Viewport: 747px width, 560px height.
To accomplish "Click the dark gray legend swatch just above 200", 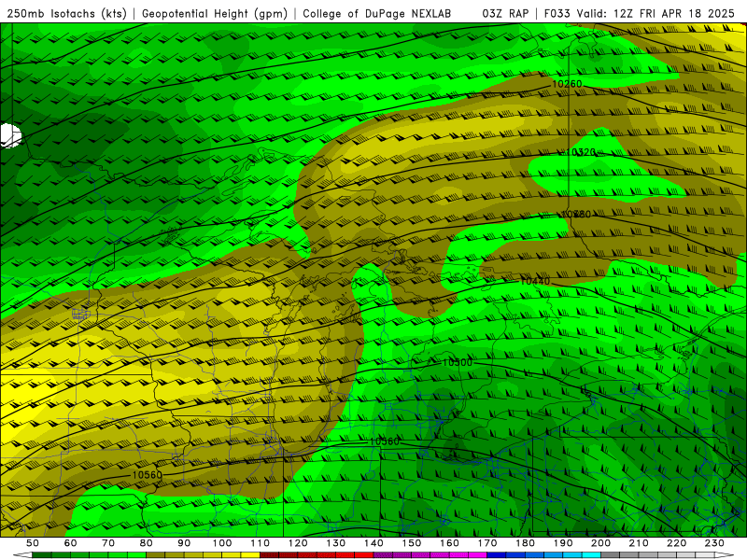I will point(610,554).
